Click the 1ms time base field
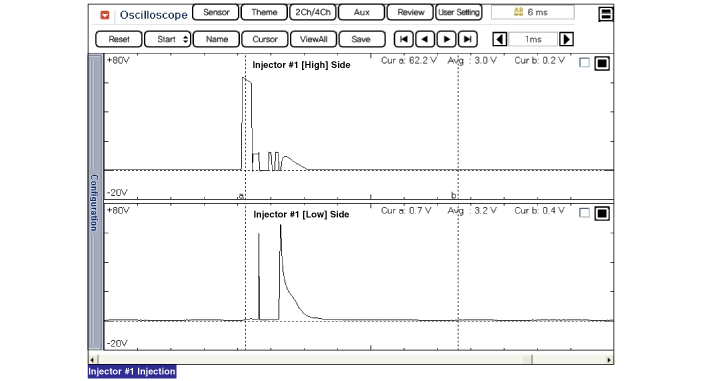 click(x=533, y=39)
